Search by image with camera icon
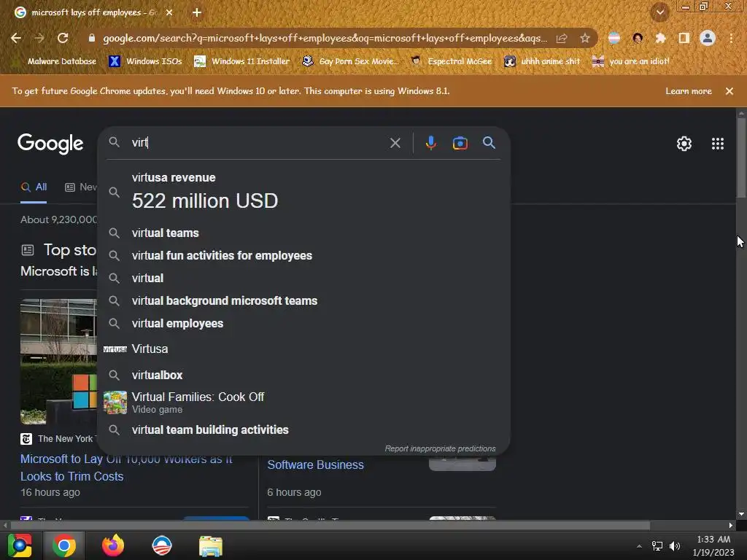747x560 pixels. tap(460, 143)
